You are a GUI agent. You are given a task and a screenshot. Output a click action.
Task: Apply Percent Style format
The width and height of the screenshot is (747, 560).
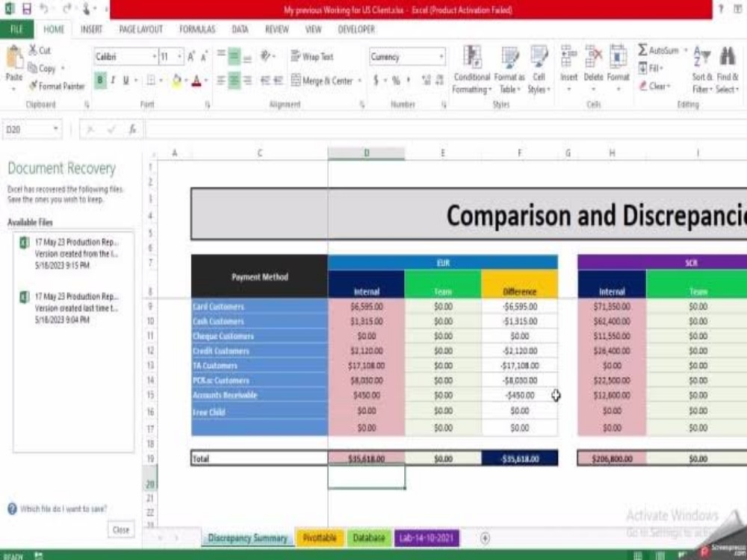(396, 81)
